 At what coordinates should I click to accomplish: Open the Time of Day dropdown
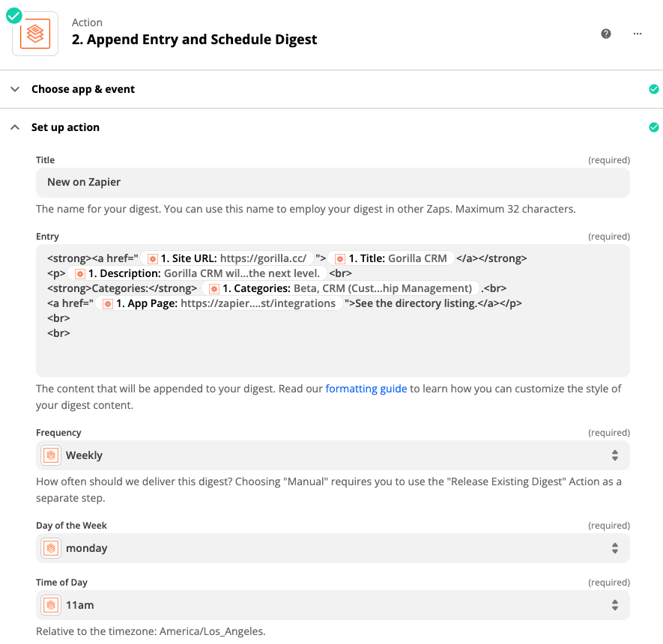coord(333,605)
